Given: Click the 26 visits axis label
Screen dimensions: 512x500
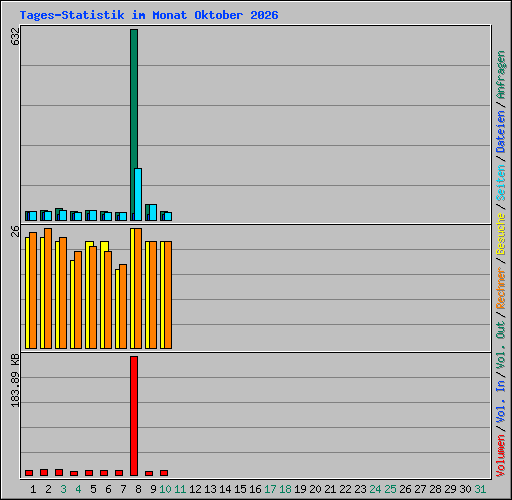Looking at the screenshot, I should click(15, 231).
